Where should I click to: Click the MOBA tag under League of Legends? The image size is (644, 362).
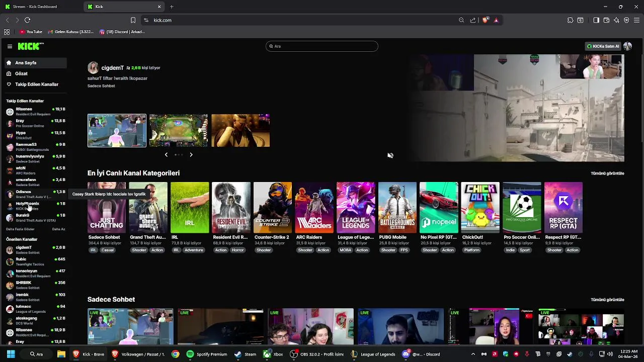pyautogui.click(x=345, y=250)
